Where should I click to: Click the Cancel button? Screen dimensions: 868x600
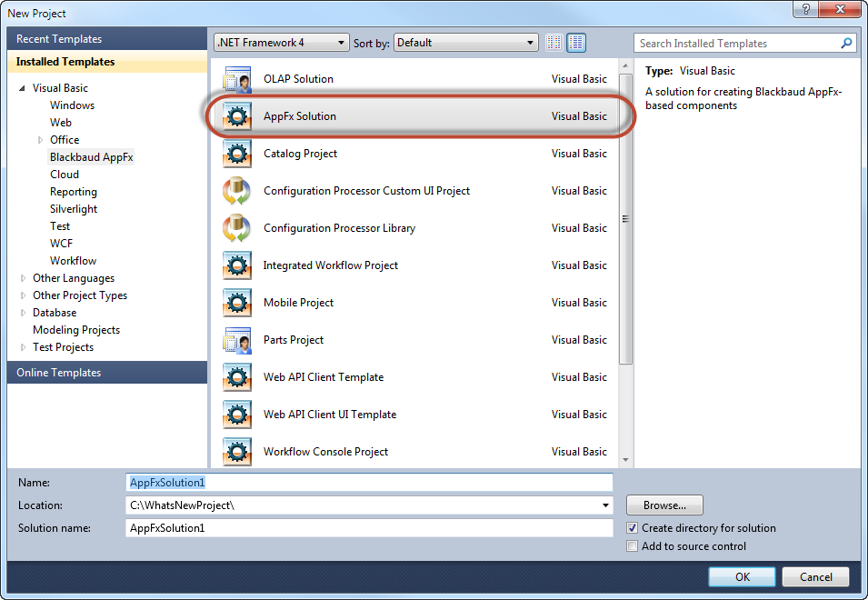(x=815, y=576)
